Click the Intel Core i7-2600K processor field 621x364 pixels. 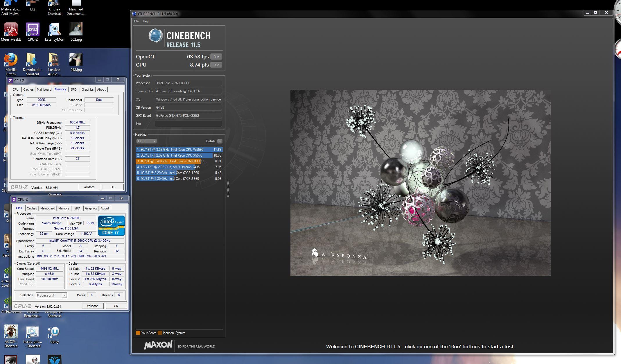click(188, 83)
